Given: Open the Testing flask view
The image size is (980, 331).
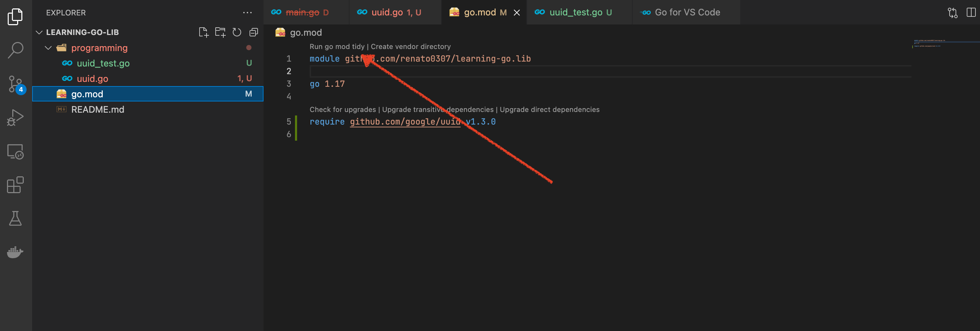Looking at the screenshot, I should coord(15,218).
